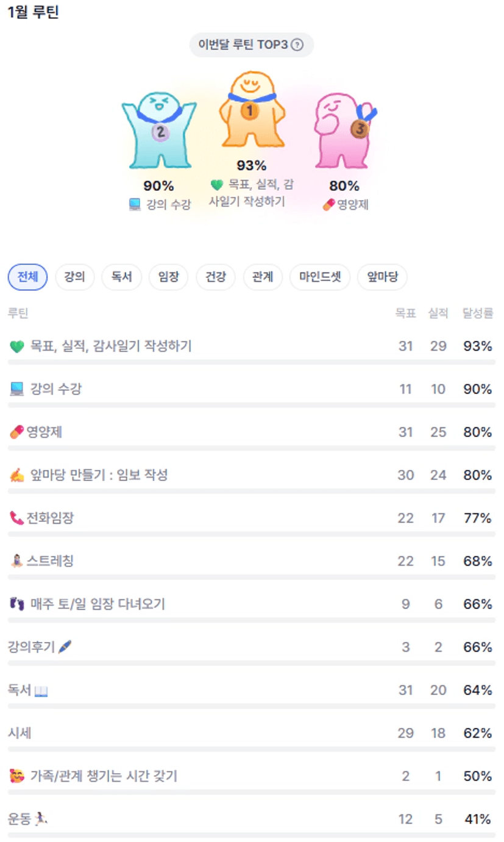The width and height of the screenshot is (504, 842).
Task: Switch to the 앞마당 tab
Action: (382, 277)
